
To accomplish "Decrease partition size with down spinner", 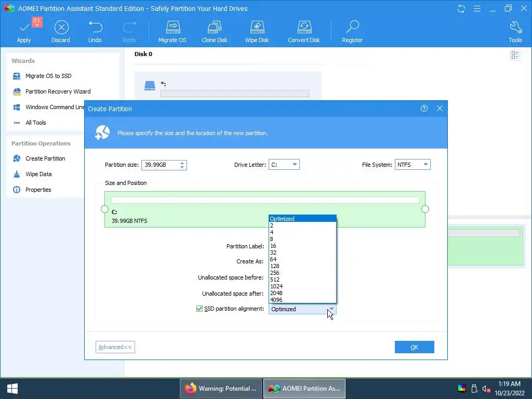I will coord(182,167).
